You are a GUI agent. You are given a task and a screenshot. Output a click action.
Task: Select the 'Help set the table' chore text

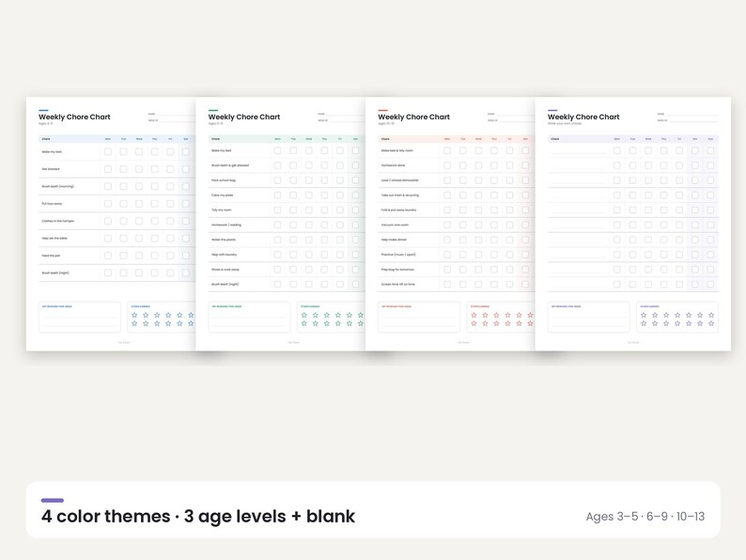(x=54, y=239)
